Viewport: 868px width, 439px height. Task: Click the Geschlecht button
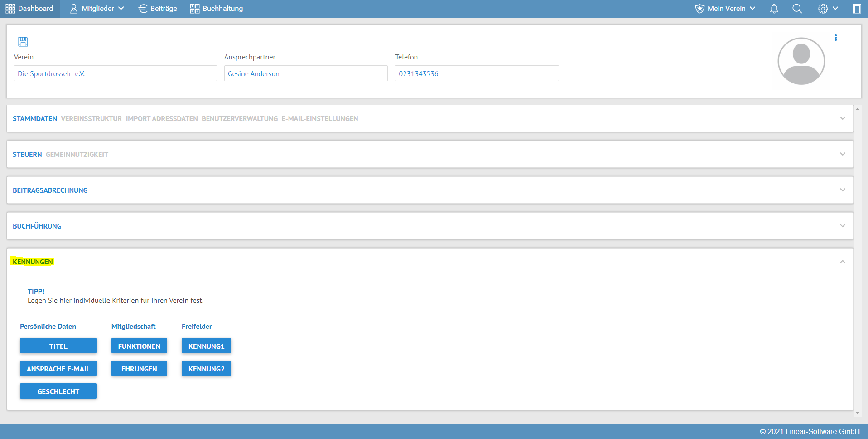(x=58, y=391)
